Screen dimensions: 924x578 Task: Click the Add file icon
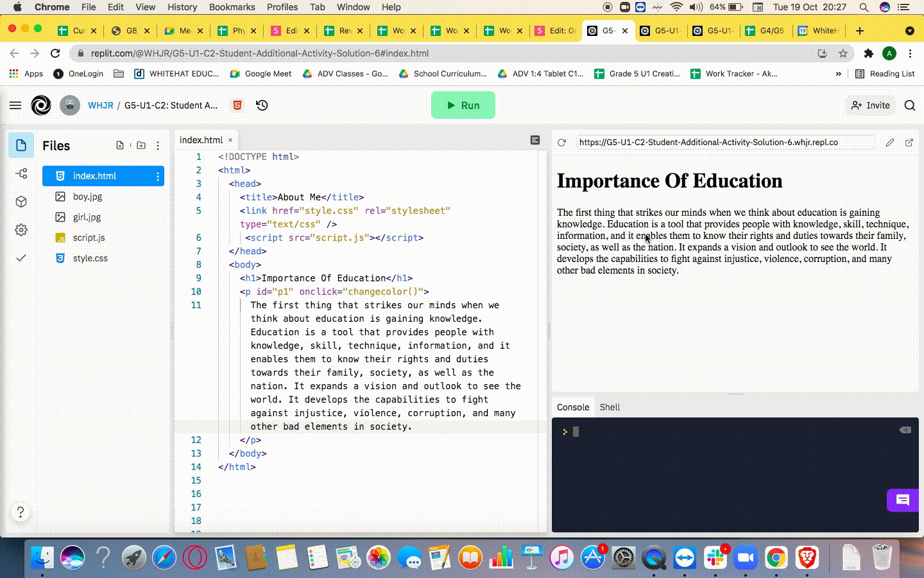pyautogui.click(x=120, y=145)
